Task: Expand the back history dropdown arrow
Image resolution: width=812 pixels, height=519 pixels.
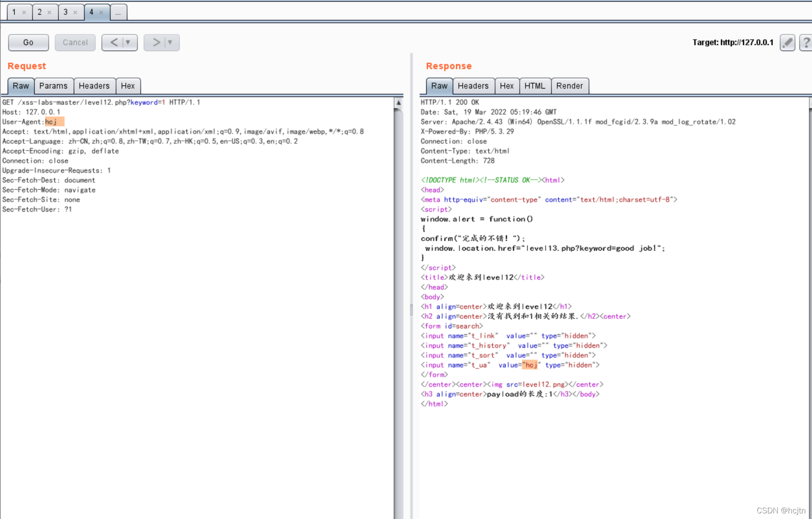Action: (x=128, y=42)
